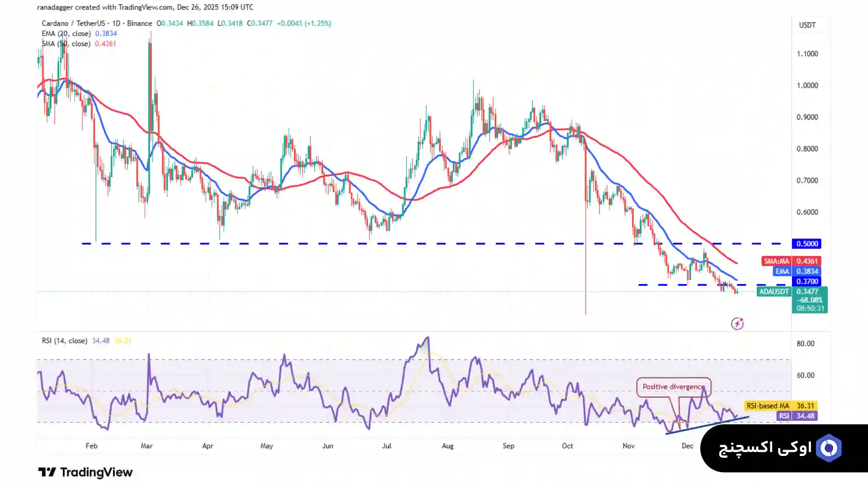The width and height of the screenshot is (868, 489).
Task: Click the purple RSI axis tag
Action: tap(784, 416)
